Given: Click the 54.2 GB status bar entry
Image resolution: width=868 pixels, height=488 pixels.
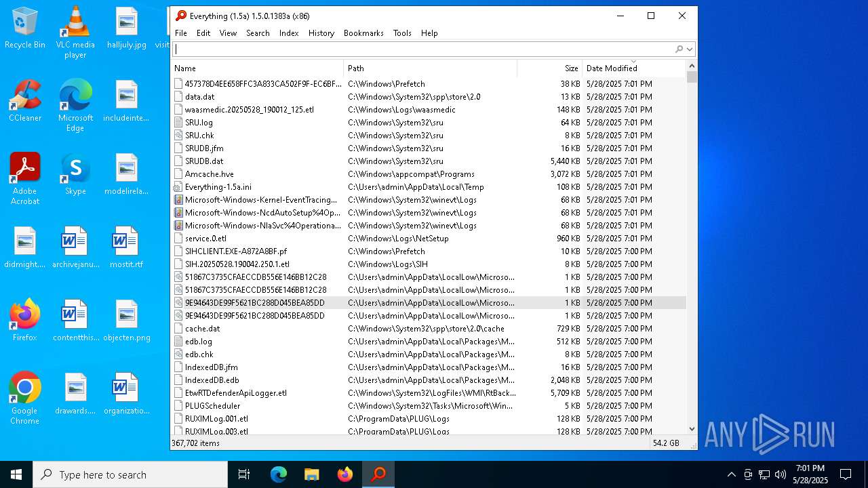Looking at the screenshot, I should pyautogui.click(x=665, y=443).
